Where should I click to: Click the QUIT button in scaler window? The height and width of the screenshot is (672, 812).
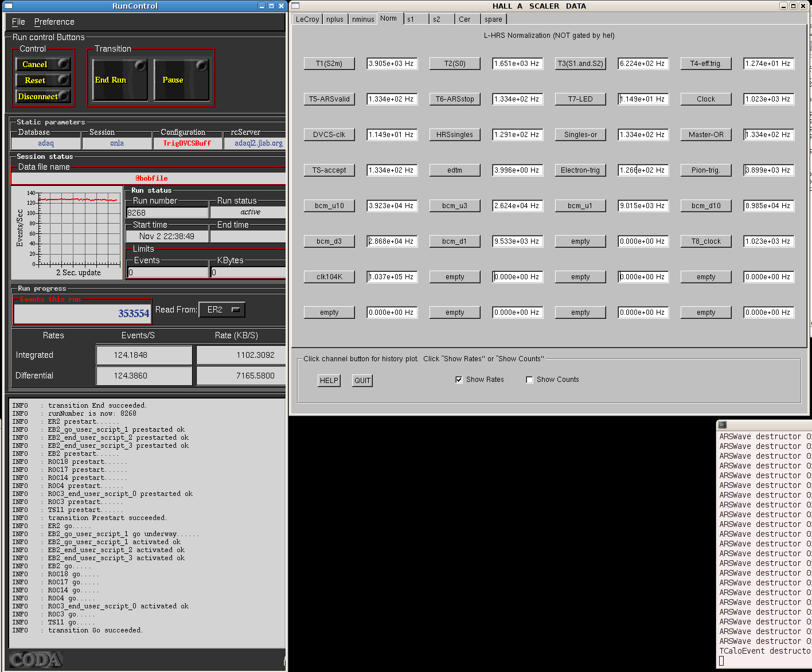(x=362, y=380)
